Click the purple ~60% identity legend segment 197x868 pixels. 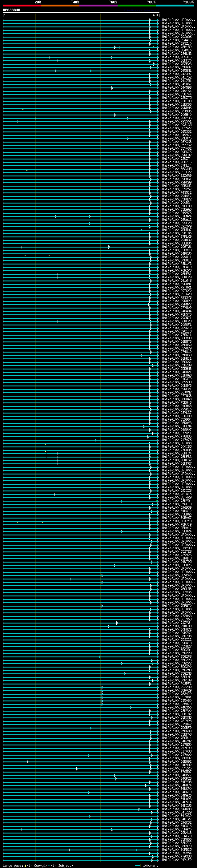pyautogui.click(x=99, y=6)
